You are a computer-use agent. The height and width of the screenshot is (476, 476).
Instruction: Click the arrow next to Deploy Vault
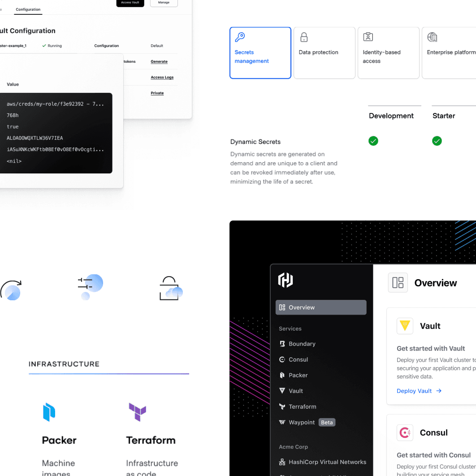click(x=439, y=391)
